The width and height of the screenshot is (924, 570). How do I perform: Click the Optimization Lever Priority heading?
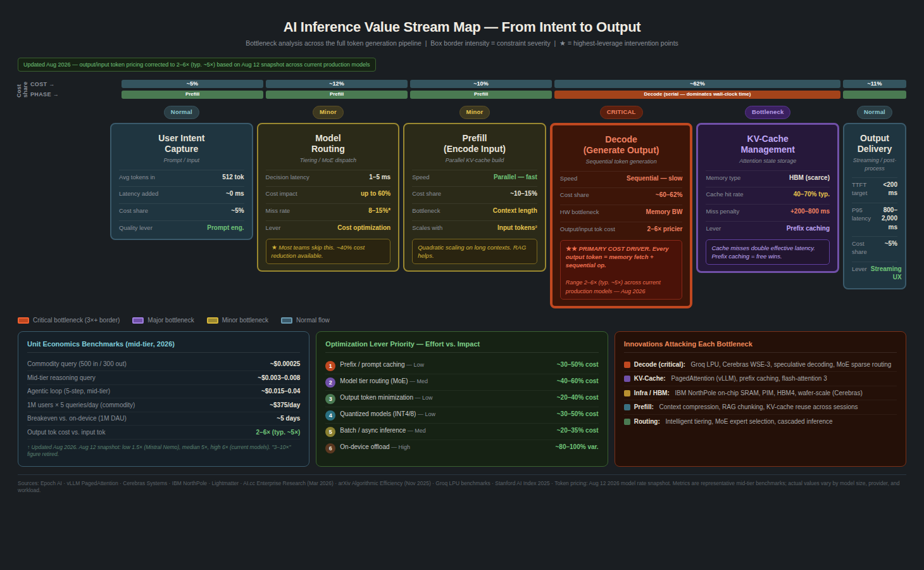[x=403, y=344]
